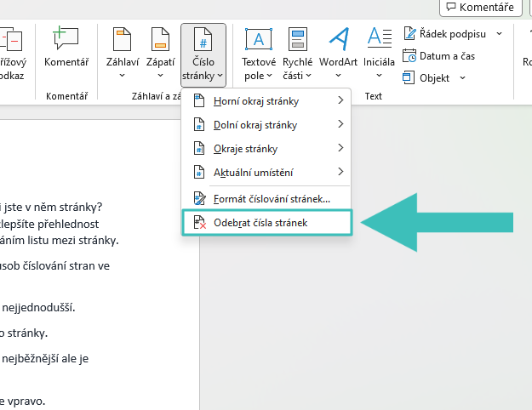Click the Číslo stránky ribbon button
Screen dimensions: 532x410
point(203,54)
